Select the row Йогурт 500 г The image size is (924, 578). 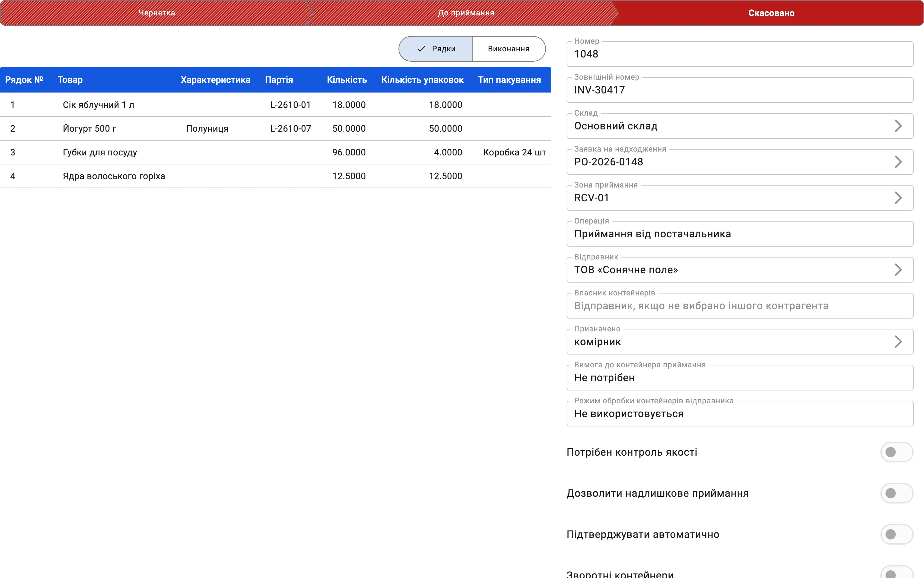275,128
